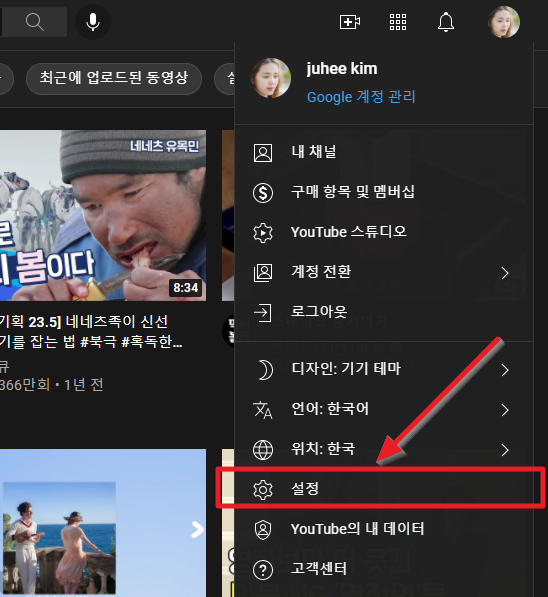
Task: Click the sign-out arrow icon
Action: (263, 313)
